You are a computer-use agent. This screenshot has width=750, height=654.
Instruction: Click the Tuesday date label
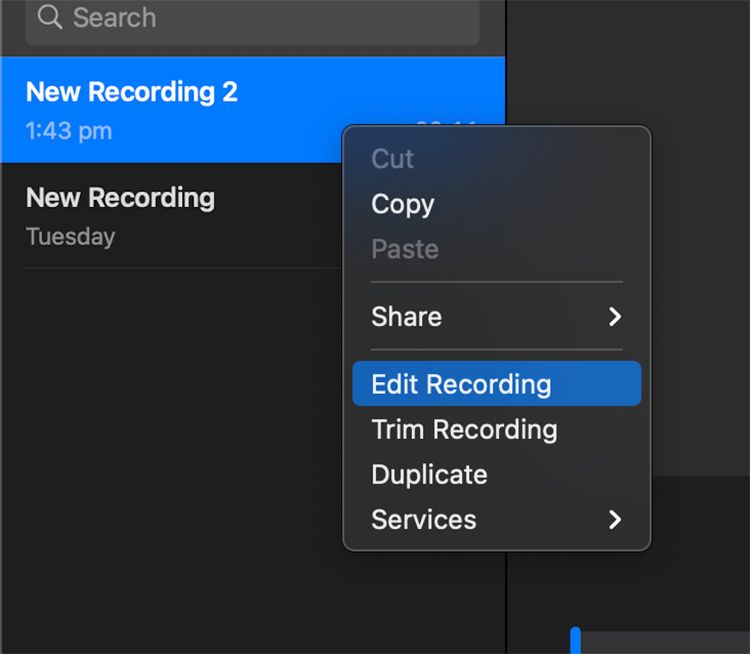click(x=70, y=237)
